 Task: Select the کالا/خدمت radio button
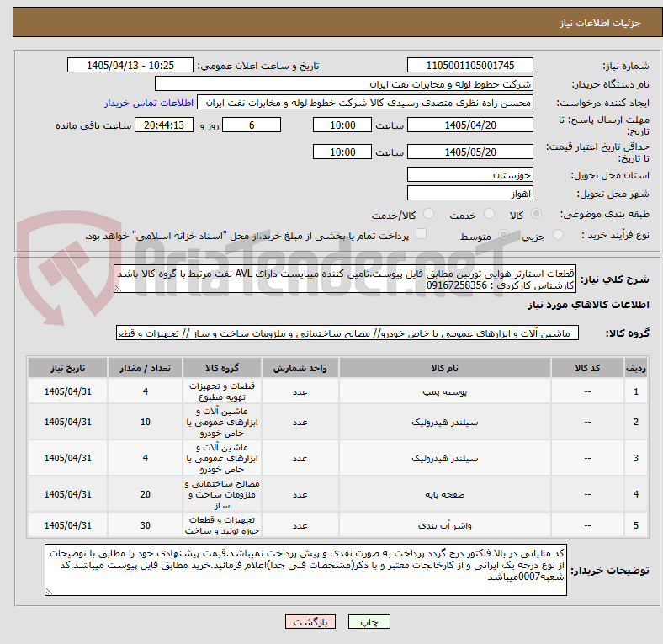428,214
